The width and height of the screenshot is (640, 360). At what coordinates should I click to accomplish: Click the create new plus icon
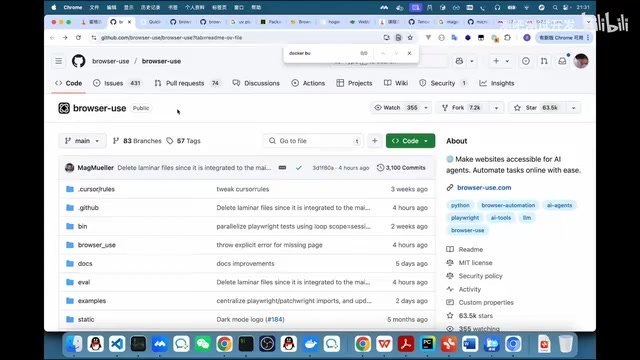click(496, 61)
